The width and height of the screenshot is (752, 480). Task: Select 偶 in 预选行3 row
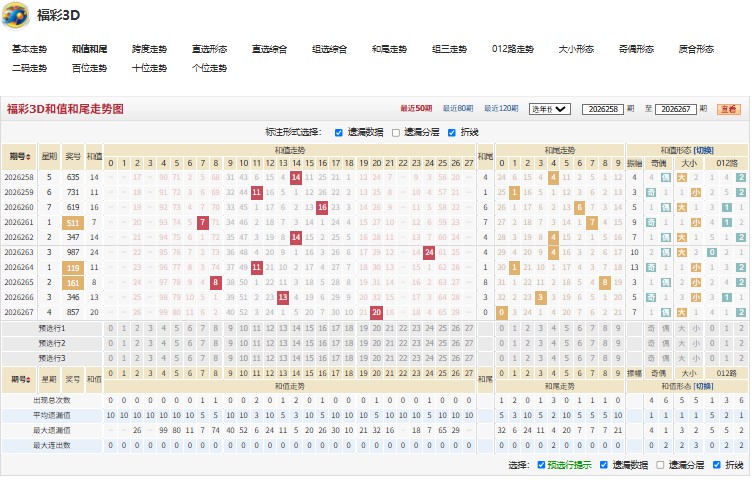click(x=666, y=359)
